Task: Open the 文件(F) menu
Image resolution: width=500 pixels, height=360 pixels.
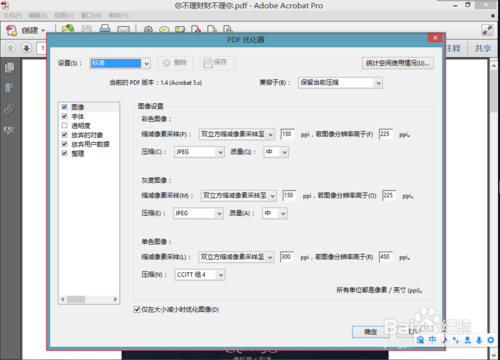Action: pos(13,16)
